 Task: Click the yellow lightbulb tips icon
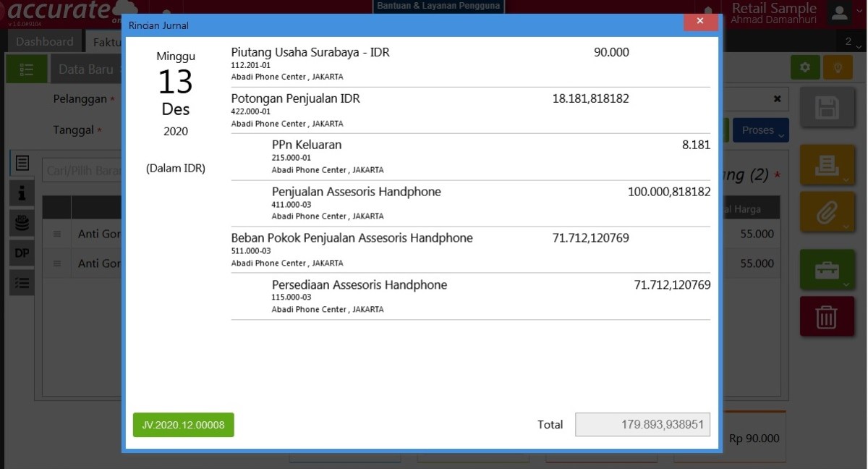pos(838,65)
